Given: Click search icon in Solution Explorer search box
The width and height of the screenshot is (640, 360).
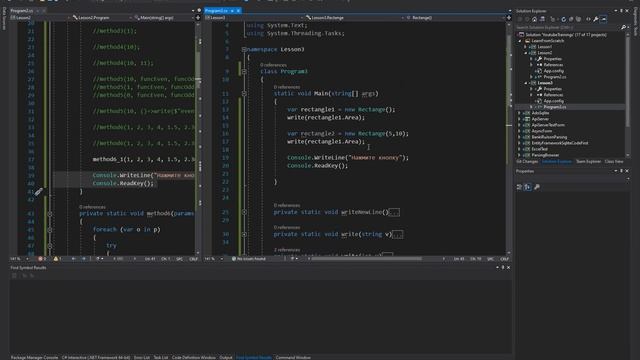Looking at the screenshot, I should pos(623,27).
